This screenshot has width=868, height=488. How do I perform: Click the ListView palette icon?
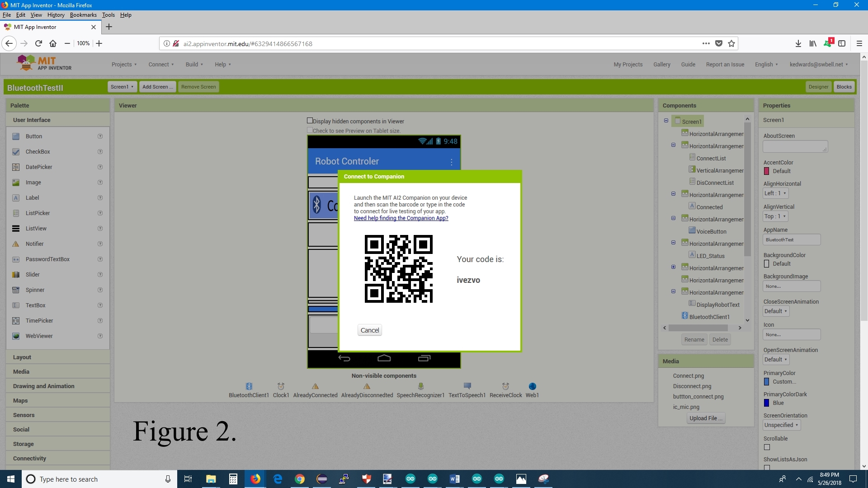pyautogui.click(x=16, y=229)
